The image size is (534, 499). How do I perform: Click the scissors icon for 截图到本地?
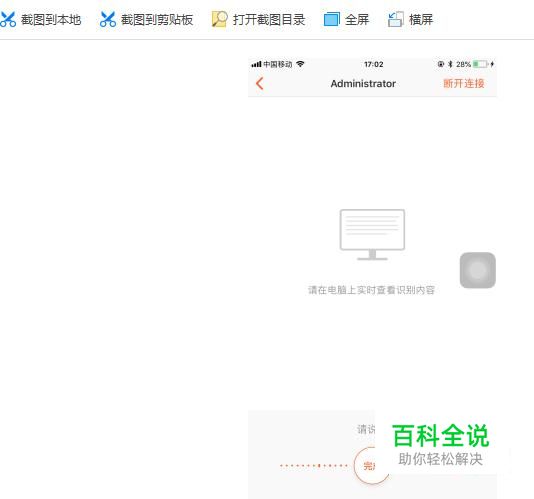[8, 19]
